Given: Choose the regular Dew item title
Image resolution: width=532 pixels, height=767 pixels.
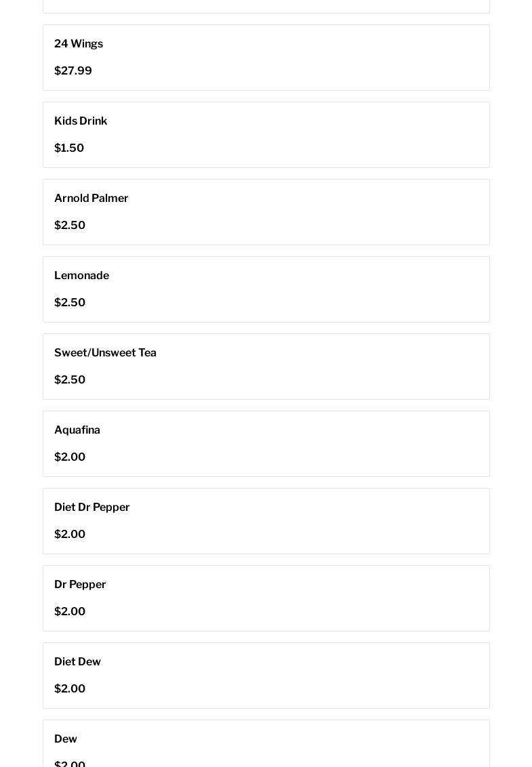Looking at the screenshot, I should click(66, 739).
